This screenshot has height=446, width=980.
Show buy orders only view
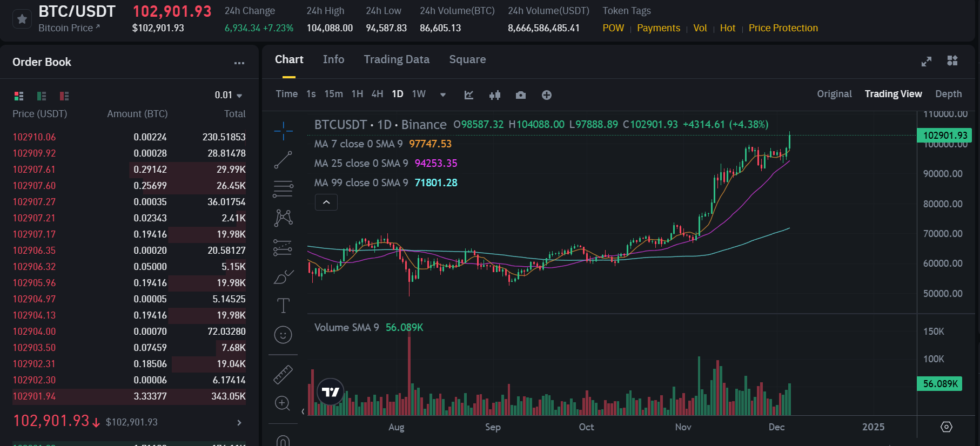(42, 96)
